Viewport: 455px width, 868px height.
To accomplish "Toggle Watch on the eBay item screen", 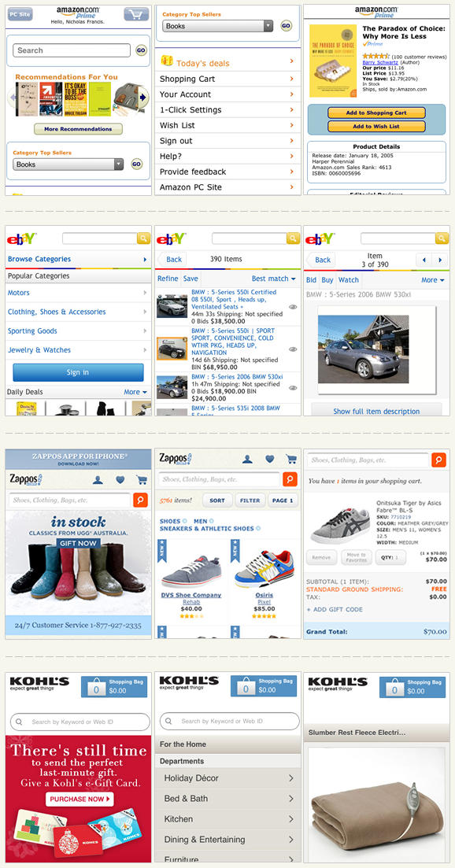I will [x=349, y=280].
